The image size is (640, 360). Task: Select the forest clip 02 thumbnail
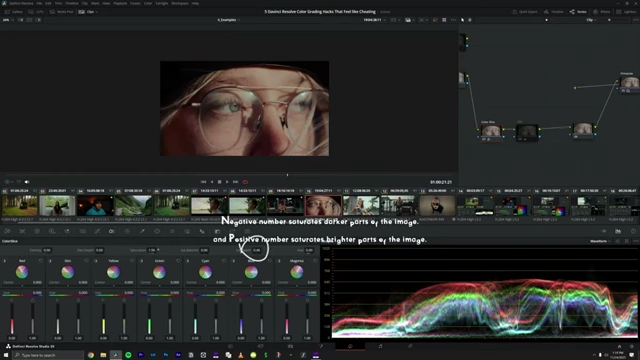click(x=20, y=205)
